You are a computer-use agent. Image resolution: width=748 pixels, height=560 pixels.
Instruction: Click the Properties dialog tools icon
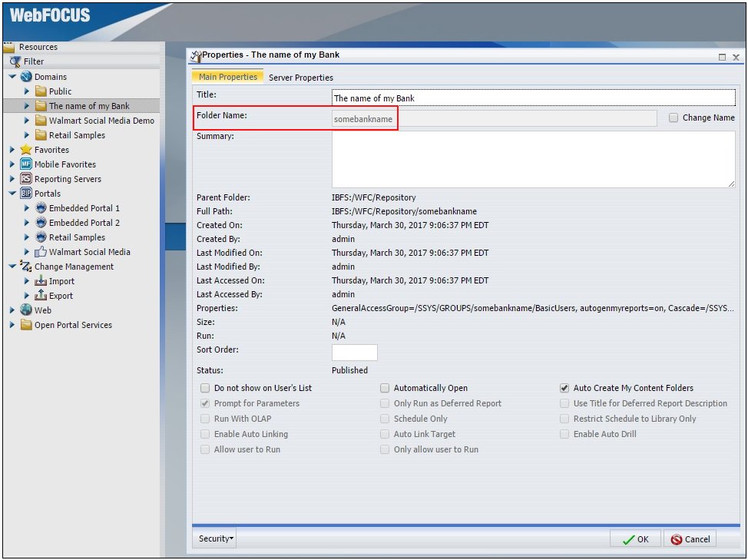tap(196, 56)
